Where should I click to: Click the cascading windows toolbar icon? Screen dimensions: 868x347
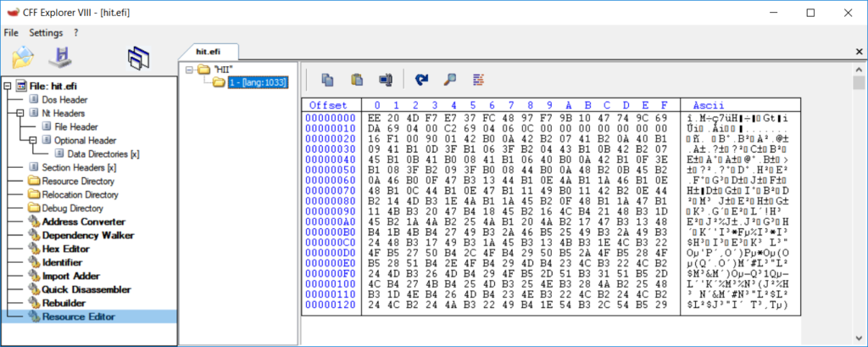[x=138, y=58]
